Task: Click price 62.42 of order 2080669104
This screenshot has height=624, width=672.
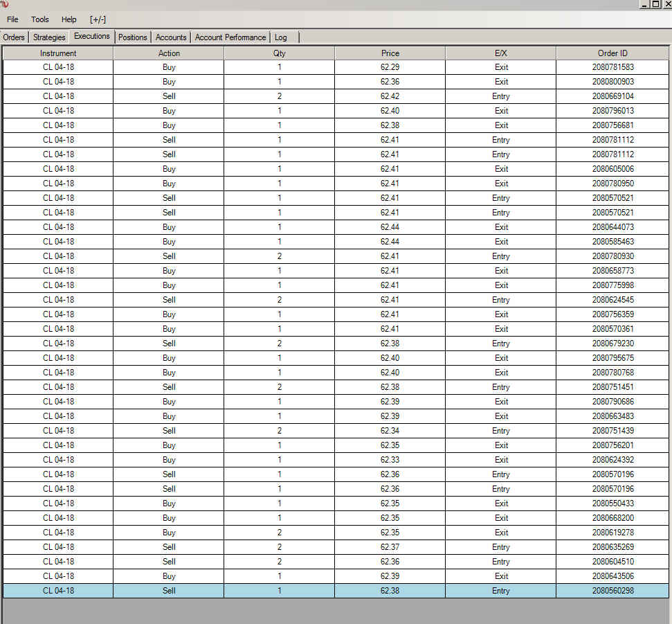Action: click(390, 96)
